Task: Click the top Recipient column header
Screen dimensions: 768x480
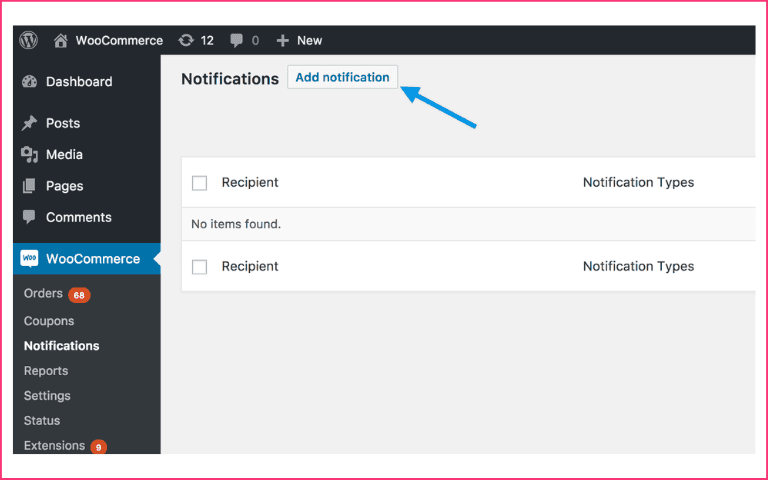Action: [x=250, y=183]
